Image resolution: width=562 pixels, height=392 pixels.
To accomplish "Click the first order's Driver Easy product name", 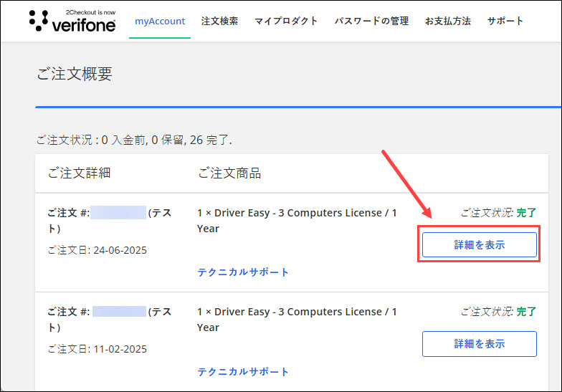I will click(x=297, y=221).
